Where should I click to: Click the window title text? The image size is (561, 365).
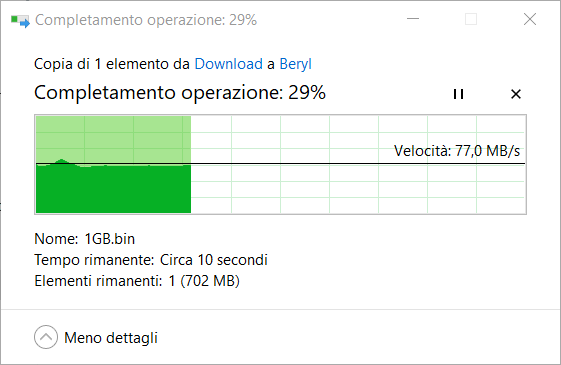(x=146, y=20)
